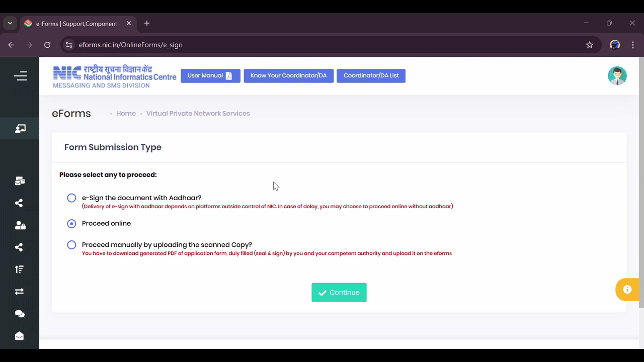Select the Proceed online option
This screenshot has width=644, height=362.
coord(71,223)
